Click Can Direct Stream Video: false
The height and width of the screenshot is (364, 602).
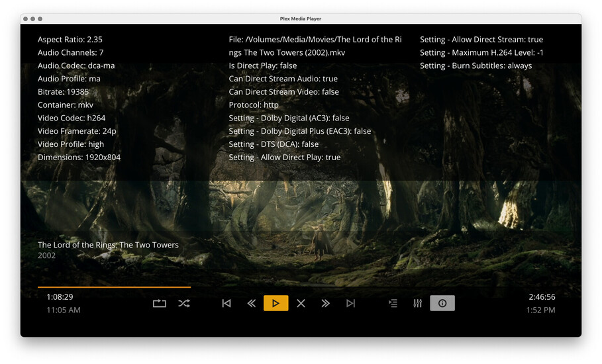tap(283, 92)
